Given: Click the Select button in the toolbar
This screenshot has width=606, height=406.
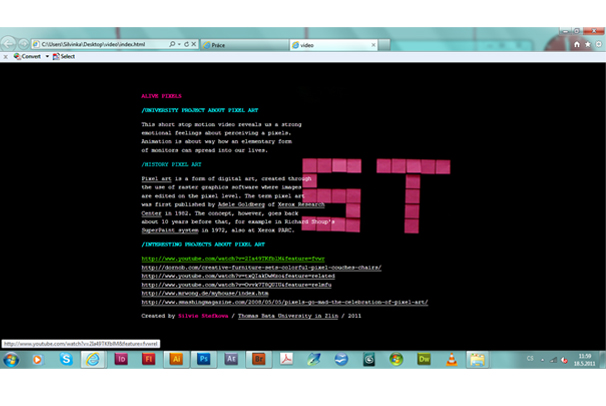Looking at the screenshot, I should tap(64, 57).
